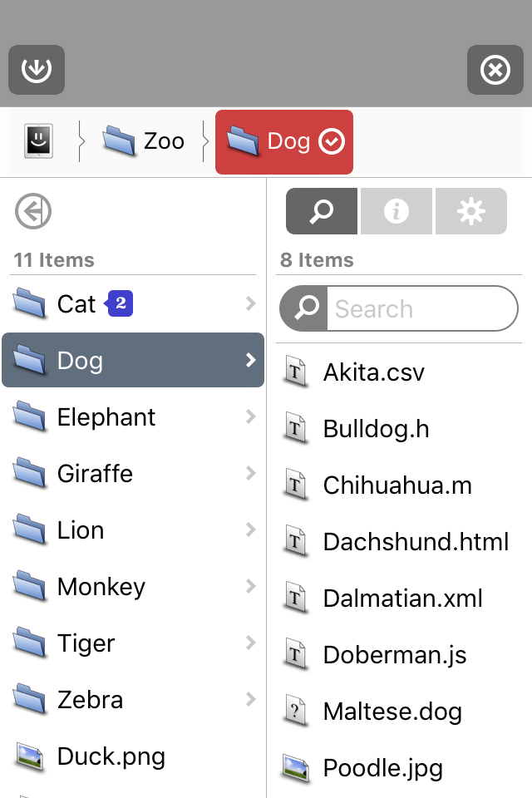
Task: Select the Maltese.dog unknown file icon
Action: coord(295,712)
